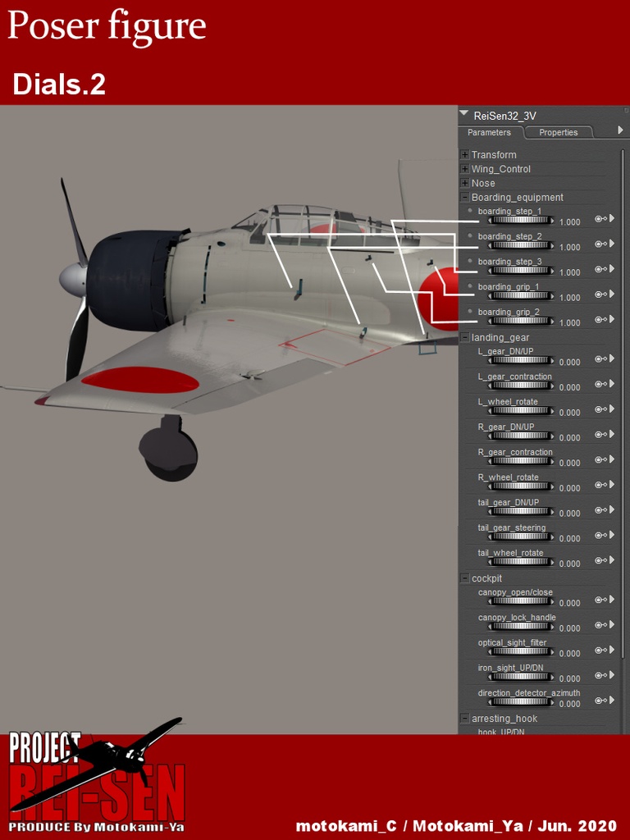Click the key icon for L_gear_contraction
This screenshot has height=840, width=630.
click(x=600, y=384)
